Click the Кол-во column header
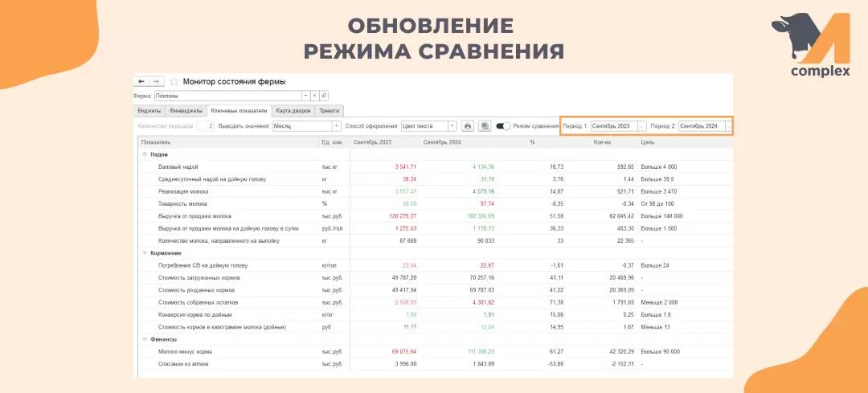 tap(602, 142)
